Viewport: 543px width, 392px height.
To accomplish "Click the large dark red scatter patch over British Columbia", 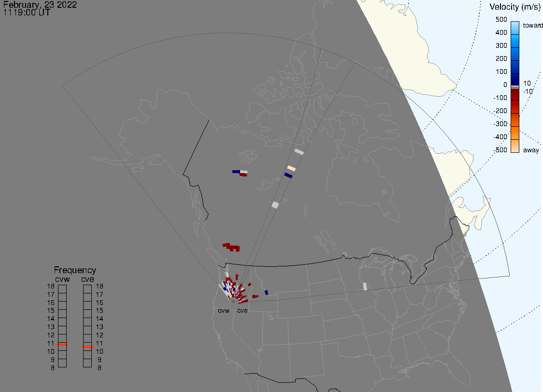I will click(x=231, y=247).
